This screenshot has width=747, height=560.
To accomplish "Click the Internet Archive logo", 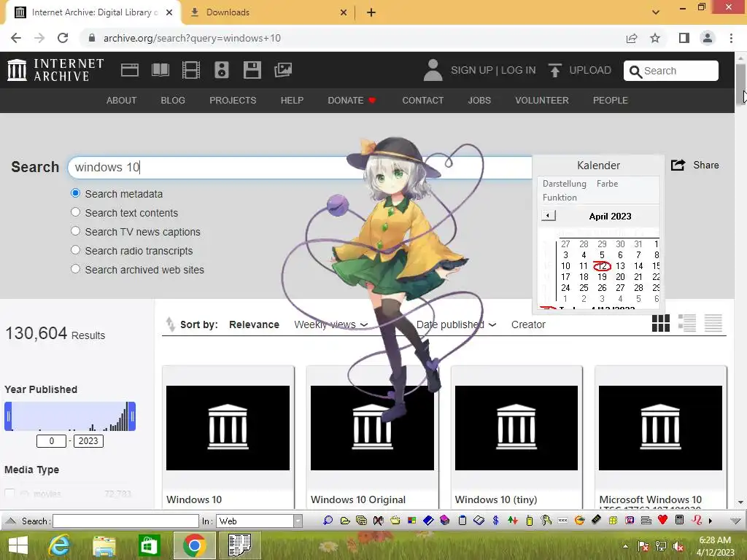I will click(x=55, y=70).
